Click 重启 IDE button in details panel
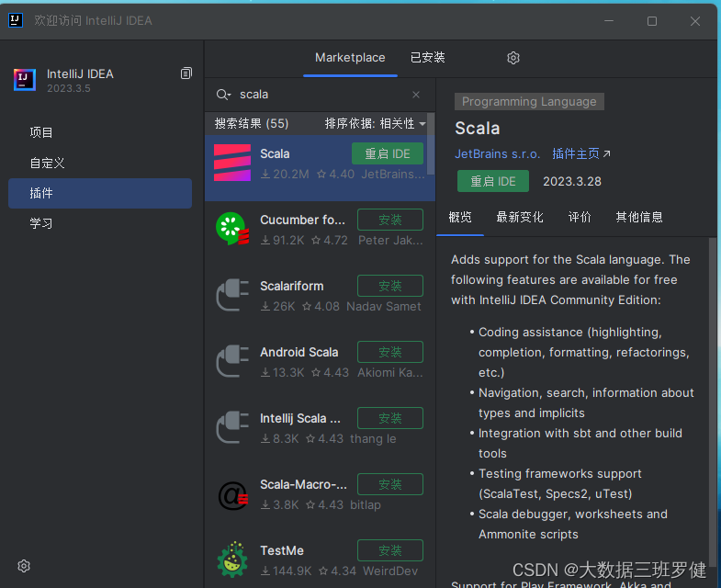Viewport: 721px width, 588px height. click(493, 181)
